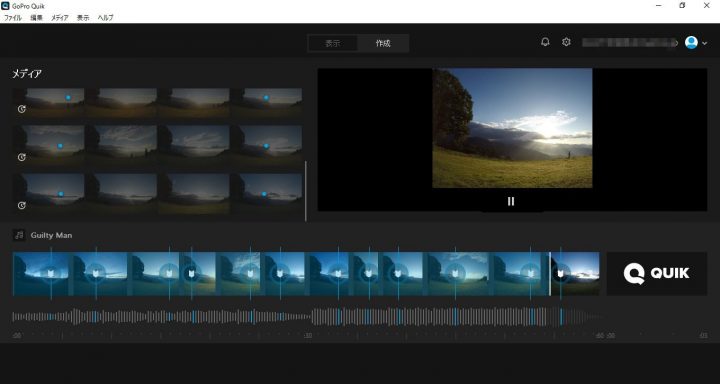Viewport: 720px width, 384px height.
Task: Click the highlight tag on the fifth timeline clip
Action: click(250, 274)
